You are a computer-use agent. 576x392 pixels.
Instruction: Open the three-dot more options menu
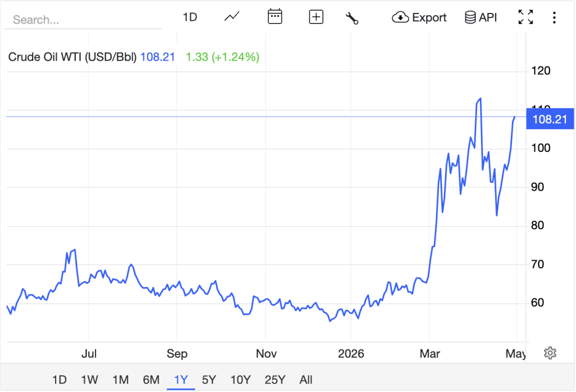pyautogui.click(x=554, y=17)
